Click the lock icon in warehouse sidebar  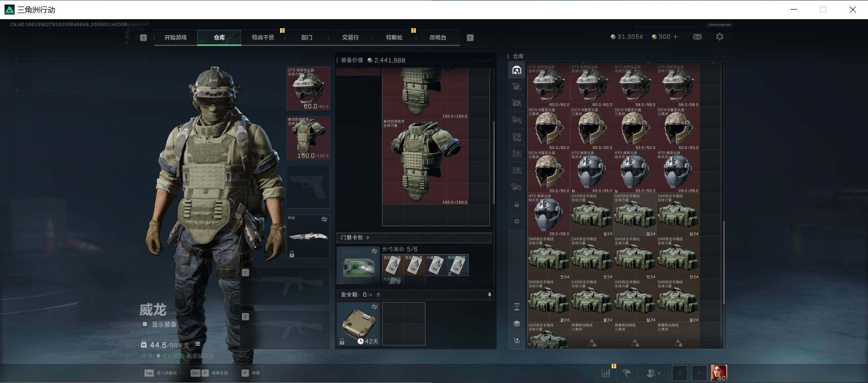point(516,205)
